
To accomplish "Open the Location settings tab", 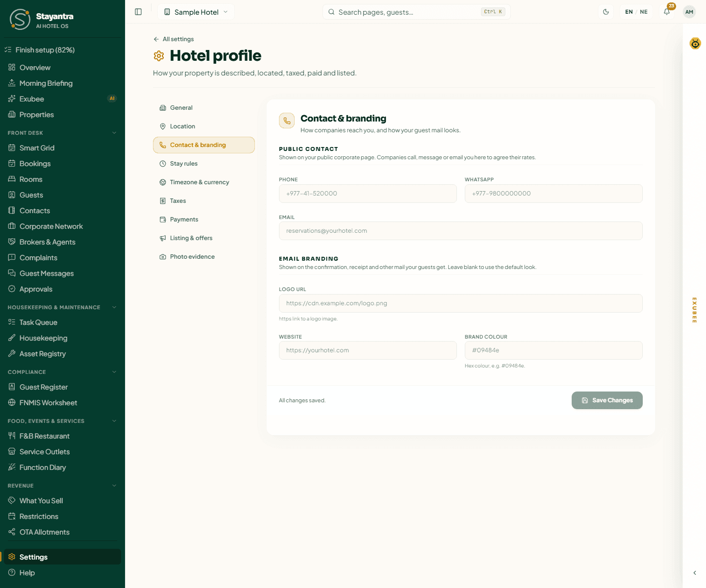I will coord(204,126).
